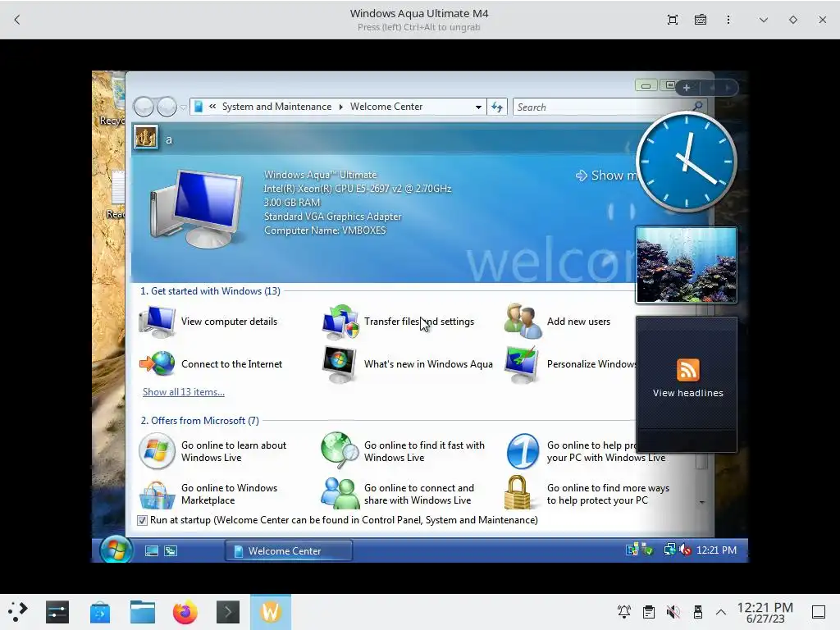Click the RSS feed headlines icon
This screenshot has width=840, height=630.
688,370
